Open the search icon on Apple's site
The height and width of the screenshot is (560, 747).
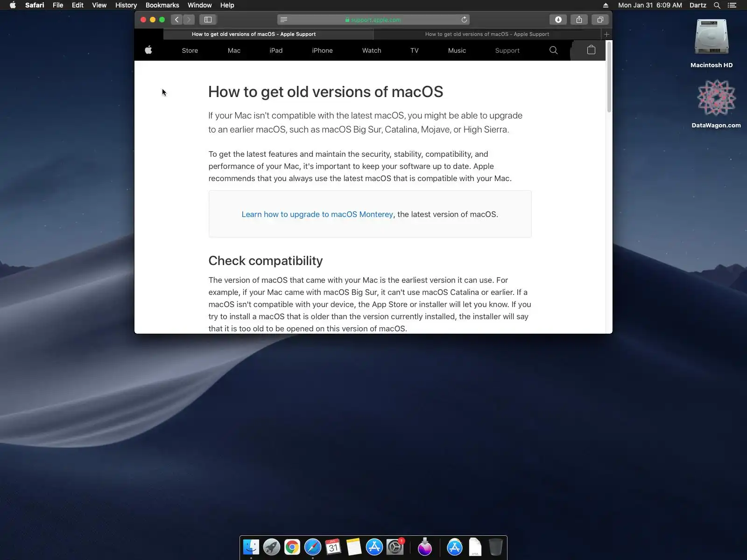(x=553, y=50)
